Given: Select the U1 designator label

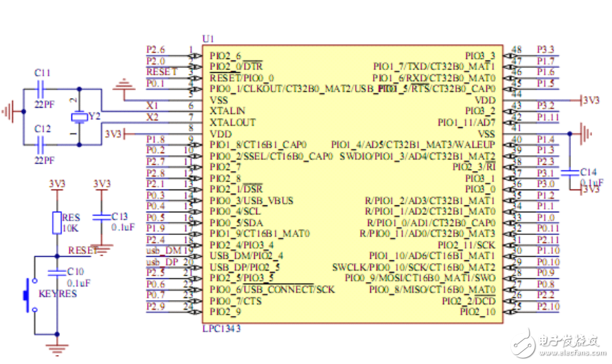Looking at the screenshot, I should [207, 38].
